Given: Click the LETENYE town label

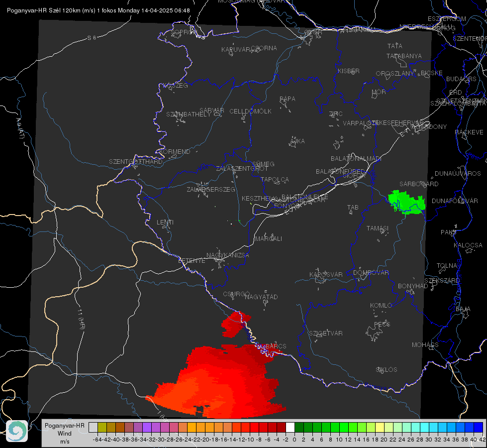Looking at the screenshot, I should pyautogui.click(x=192, y=261).
